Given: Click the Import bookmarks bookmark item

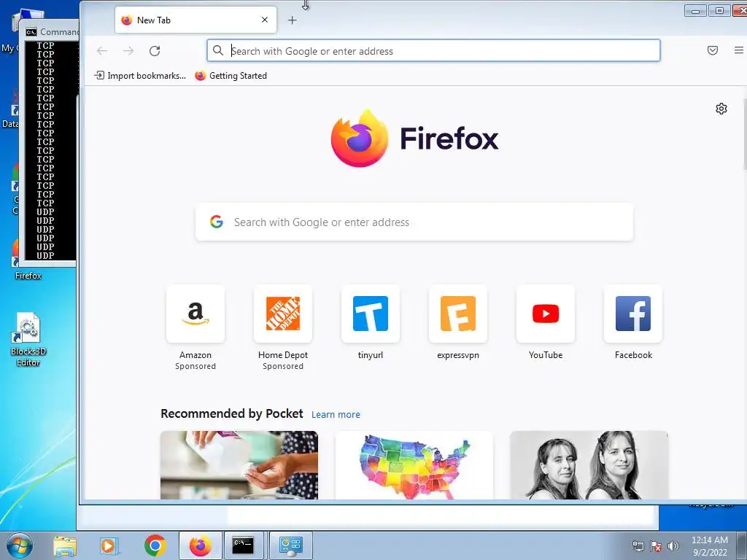Looking at the screenshot, I should click(140, 76).
